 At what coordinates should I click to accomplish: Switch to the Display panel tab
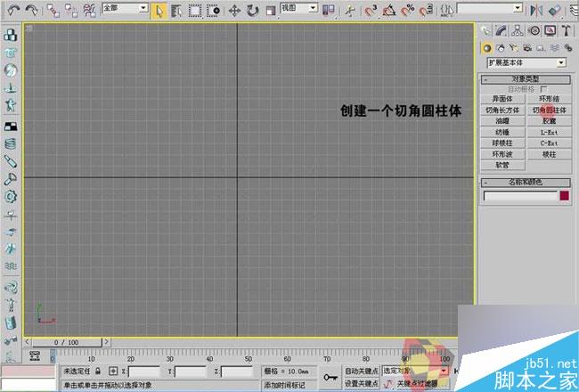pyautogui.click(x=550, y=30)
